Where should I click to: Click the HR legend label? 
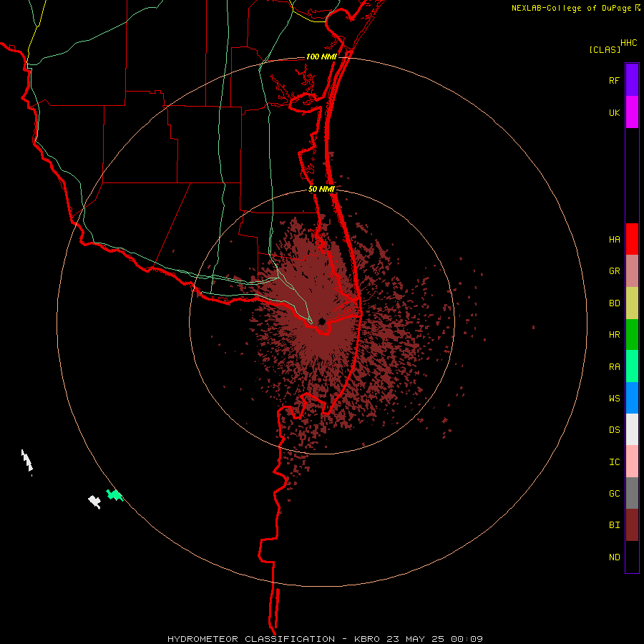(614, 335)
